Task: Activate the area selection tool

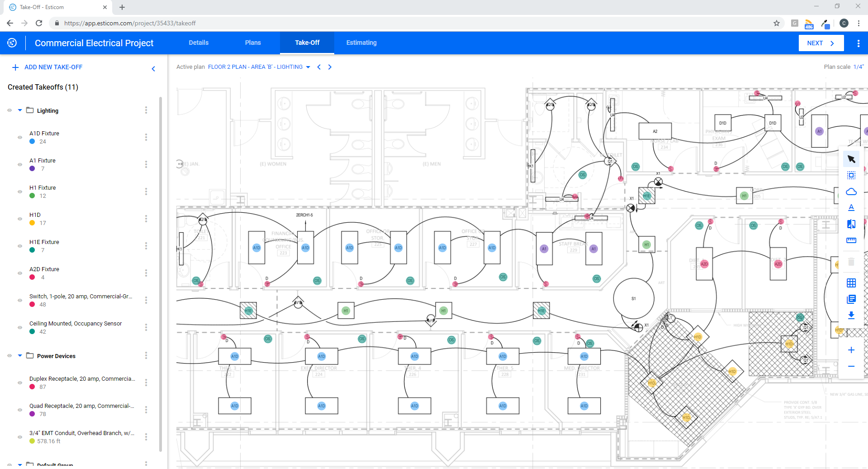Action: pos(852,175)
